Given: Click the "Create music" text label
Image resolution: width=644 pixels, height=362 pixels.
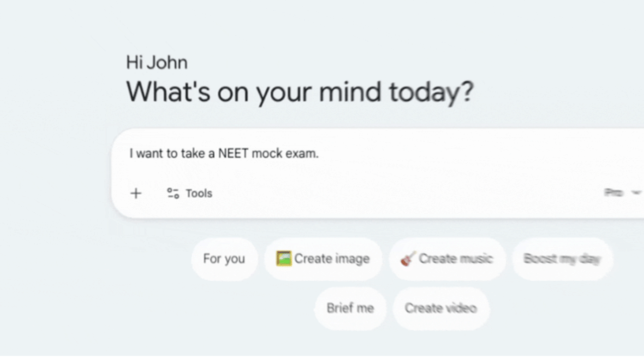Looking at the screenshot, I should 455,259.
